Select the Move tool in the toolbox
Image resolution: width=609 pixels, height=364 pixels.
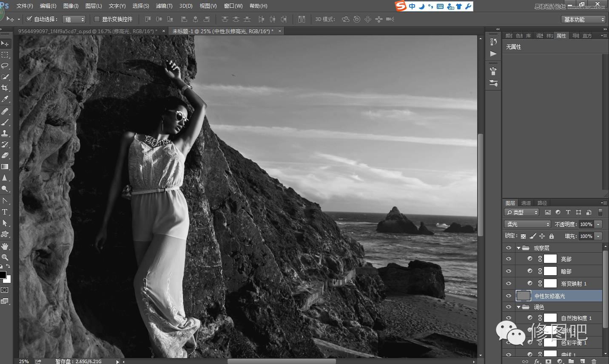(5, 43)
